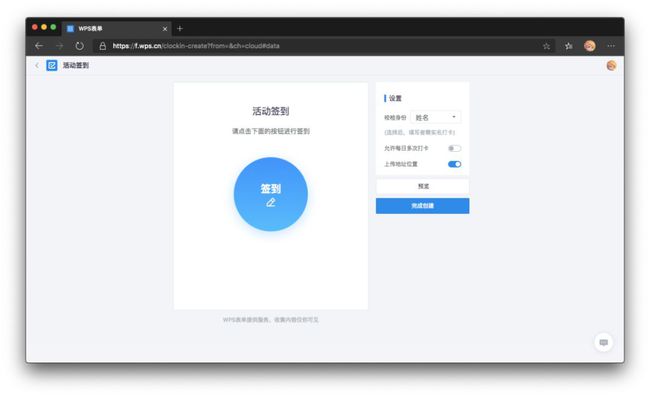Open the user avatar in app header
Screen dimensions: 650x397
coord(611,65)
